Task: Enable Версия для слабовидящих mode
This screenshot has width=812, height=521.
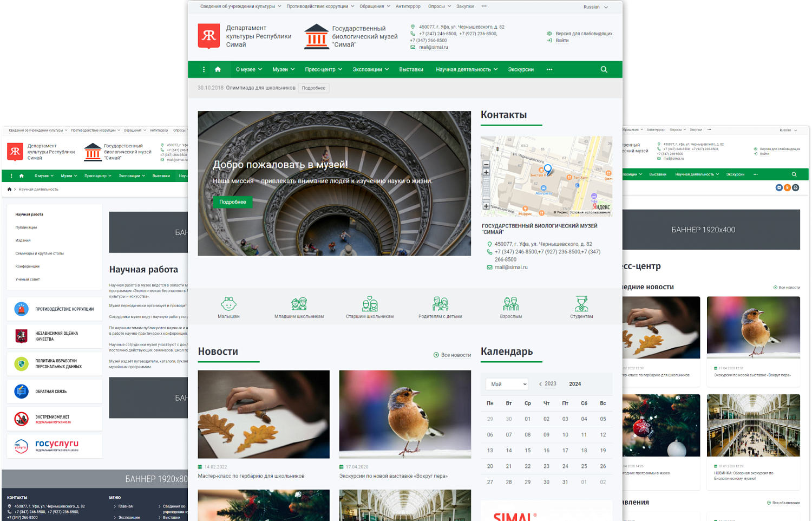Action: [583, 34]
